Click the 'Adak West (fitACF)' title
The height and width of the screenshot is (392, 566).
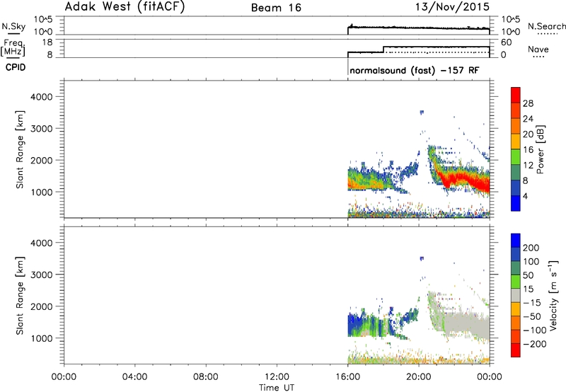125,7
